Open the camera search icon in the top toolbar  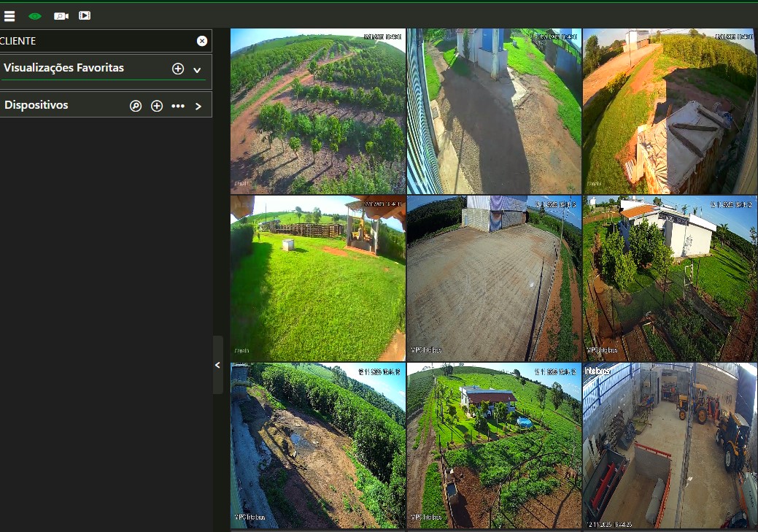point(61,15)
